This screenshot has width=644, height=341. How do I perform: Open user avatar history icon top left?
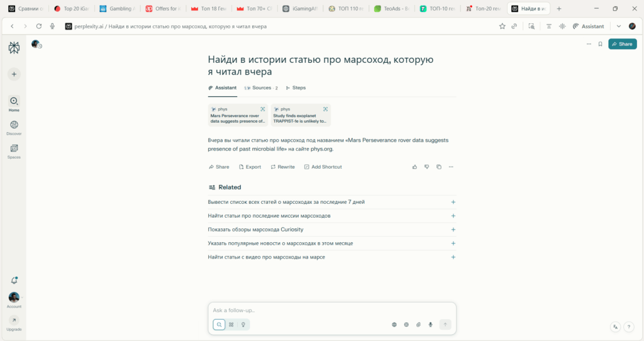click(36, 45)
